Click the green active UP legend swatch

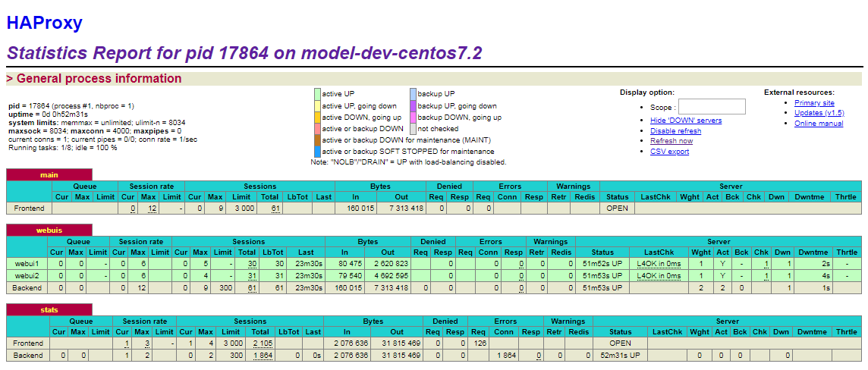click(x=318, y=94)
